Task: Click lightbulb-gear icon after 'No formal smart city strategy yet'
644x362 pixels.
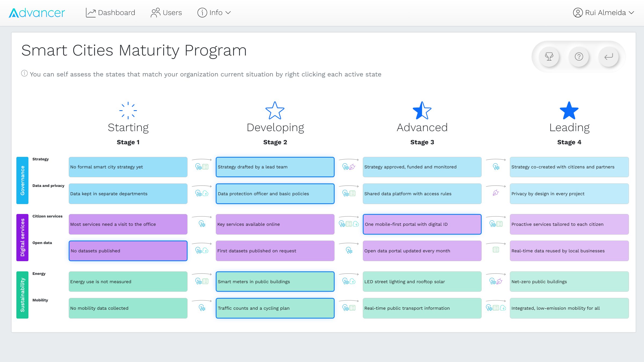Action: tap(198, 167)
